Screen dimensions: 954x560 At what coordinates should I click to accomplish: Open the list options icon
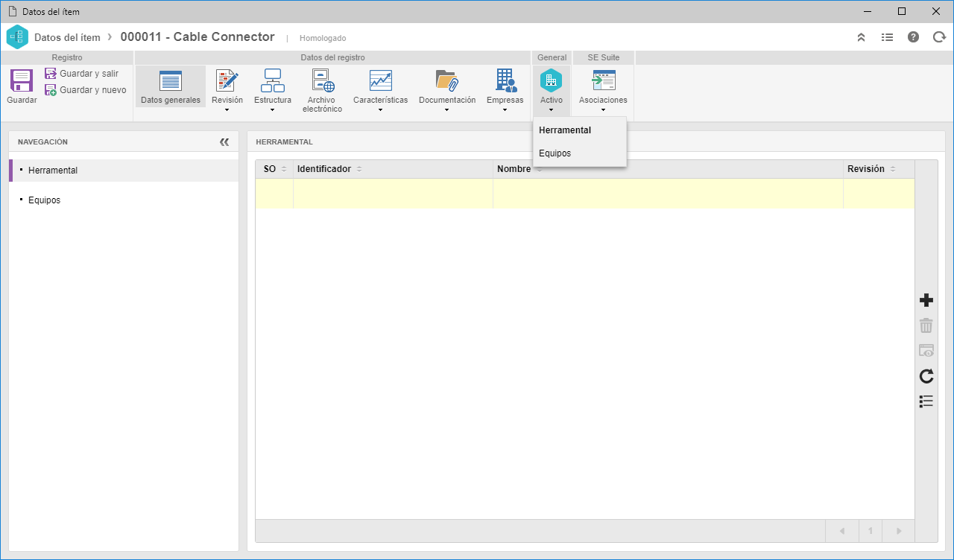[x=926, y=401]
